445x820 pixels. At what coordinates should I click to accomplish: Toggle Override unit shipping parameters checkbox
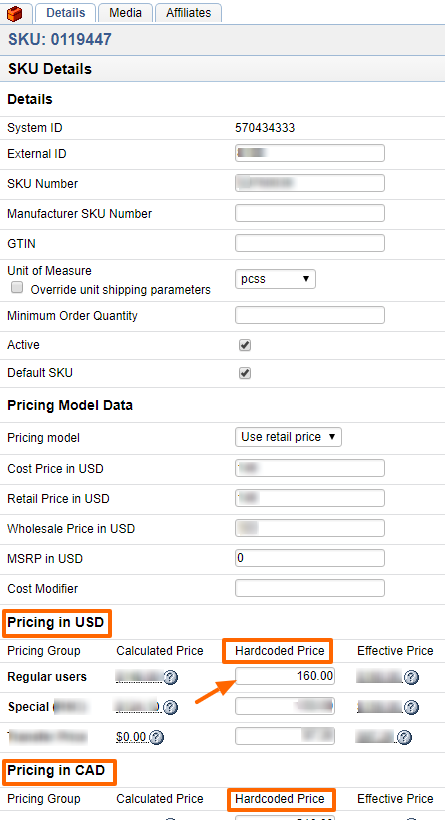(18, 287)
